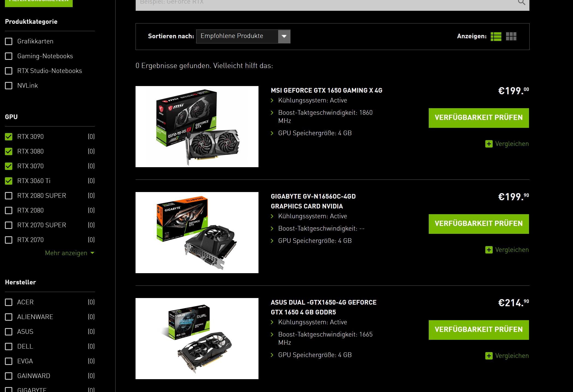Image resolution: width=573 pixels, height=392 pixels.
Task: Select ALIENWARE manufacturer checkbox
Action: pos(9,317)
